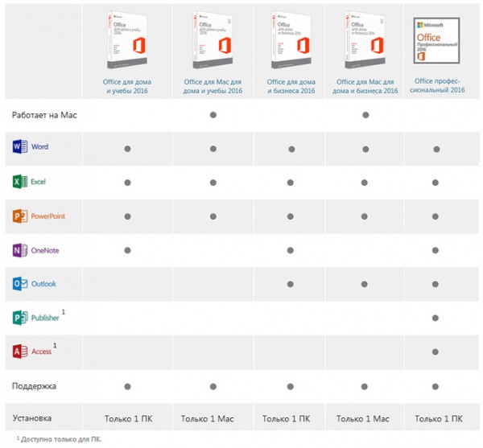483x448 pixels.
Task: Click the Publisher application icon
Action: (x=20, y=318)
